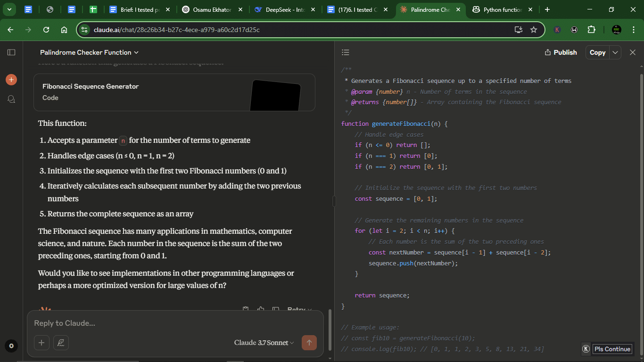Send the message with orange arrow button
Viewport: 644px width, 362px height.
click(309, 343)
